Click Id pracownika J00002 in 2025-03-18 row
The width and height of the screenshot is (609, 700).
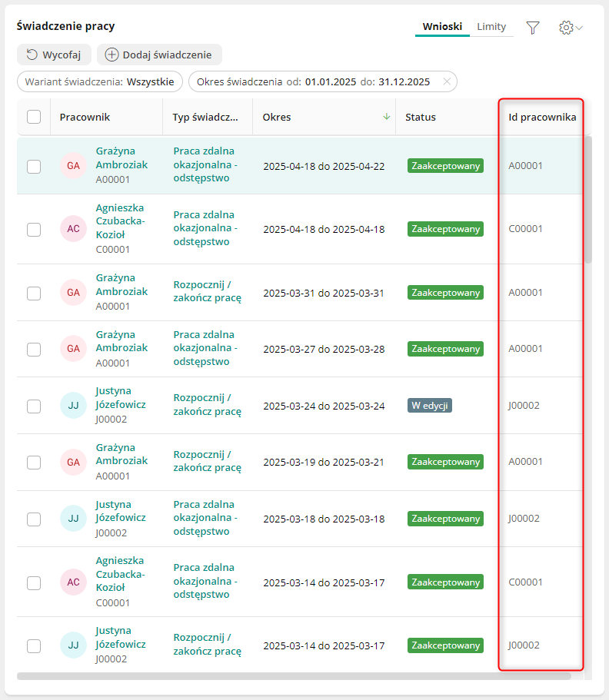point(524,519)
